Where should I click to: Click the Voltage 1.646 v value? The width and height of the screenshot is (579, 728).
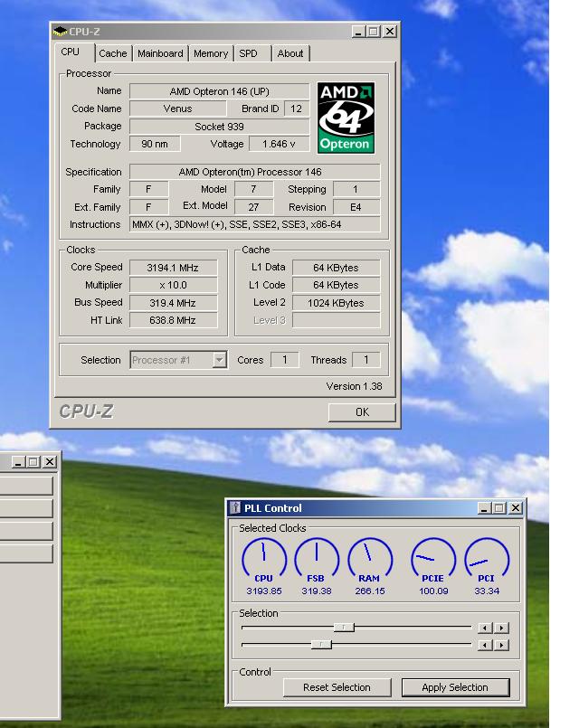point(279,144)
